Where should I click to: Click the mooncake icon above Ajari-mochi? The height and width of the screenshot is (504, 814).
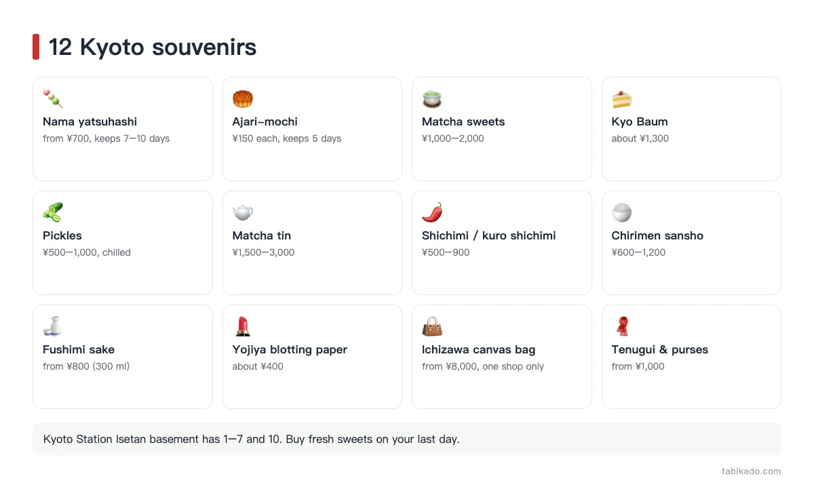point(243,99)
